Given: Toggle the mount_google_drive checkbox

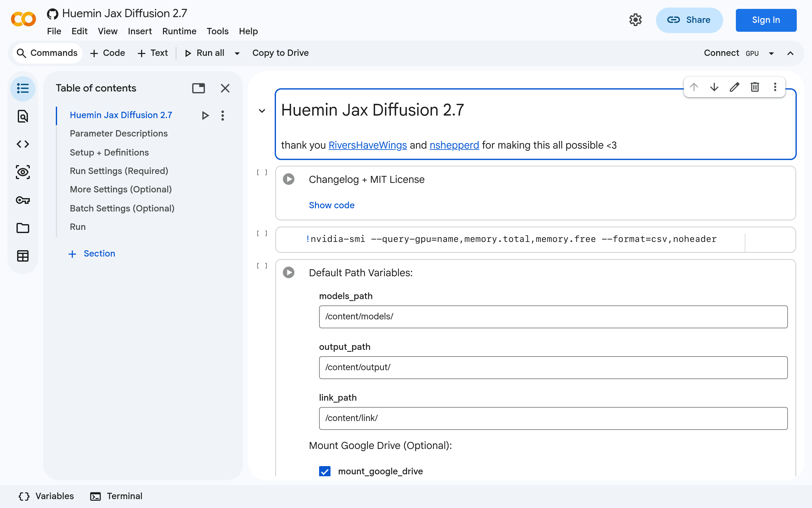Looking at the screenshot, I should coord(324,471).
